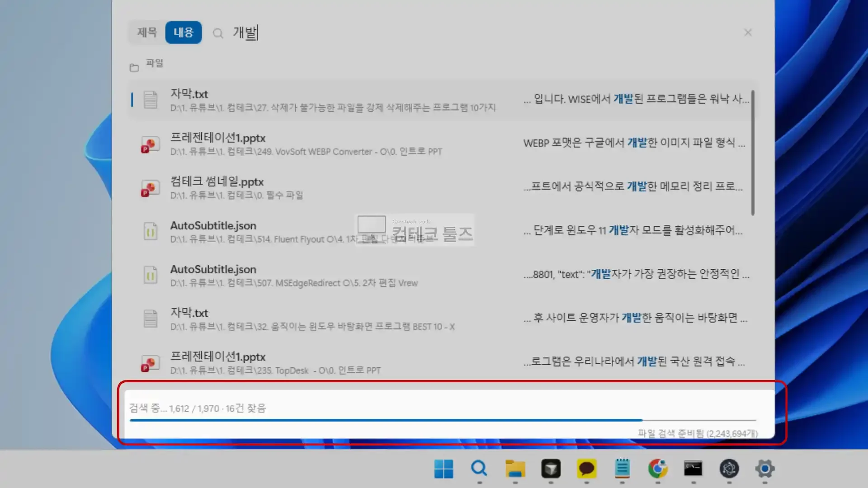
Task: Close the search panel with X
Action: point(748,33)
